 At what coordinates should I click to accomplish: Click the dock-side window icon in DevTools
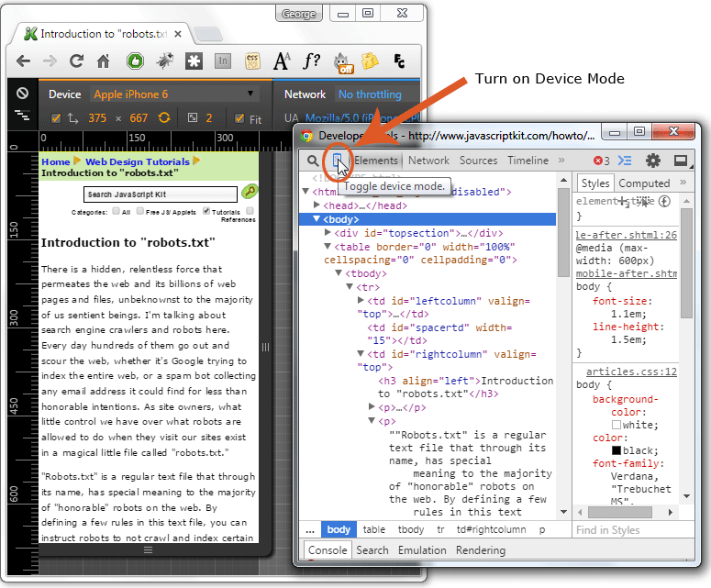pos(681,161)
